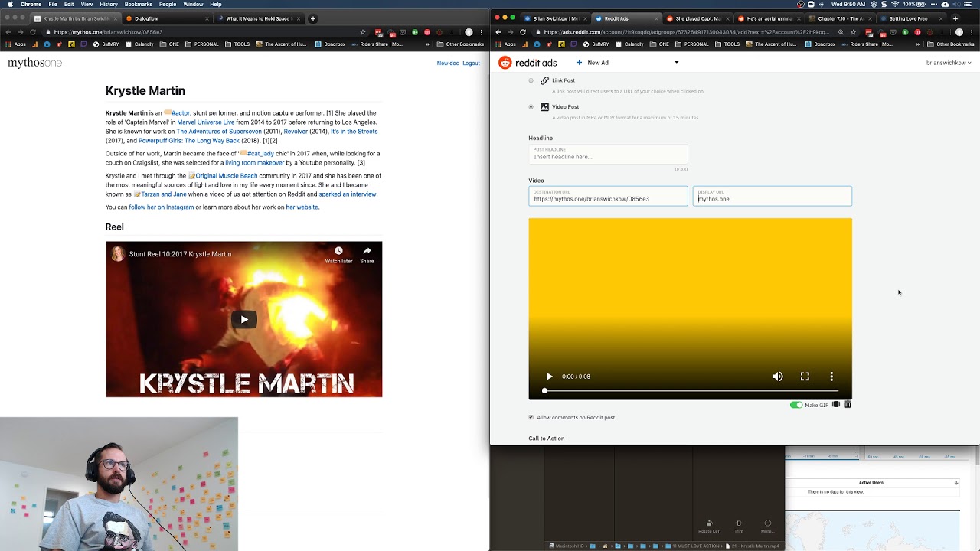980x551 pixels.
Task: Toggle the Make GIF switch
Action: coord(796,405)
